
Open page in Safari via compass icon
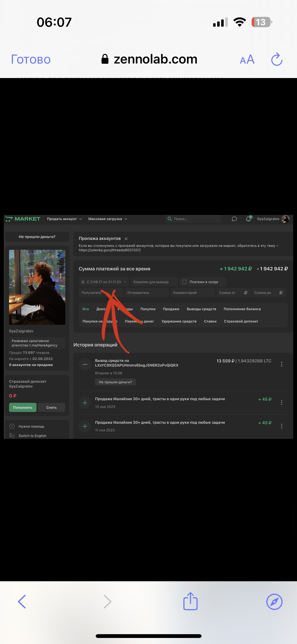click(274, 602)
